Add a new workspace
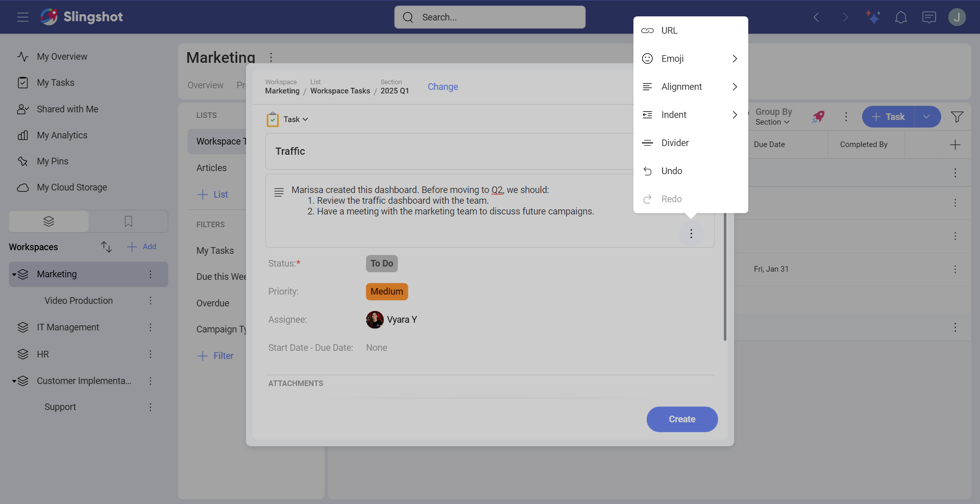The height and width of the screenshot is (504, 980). pyautogui.click(x=141, y=247)
